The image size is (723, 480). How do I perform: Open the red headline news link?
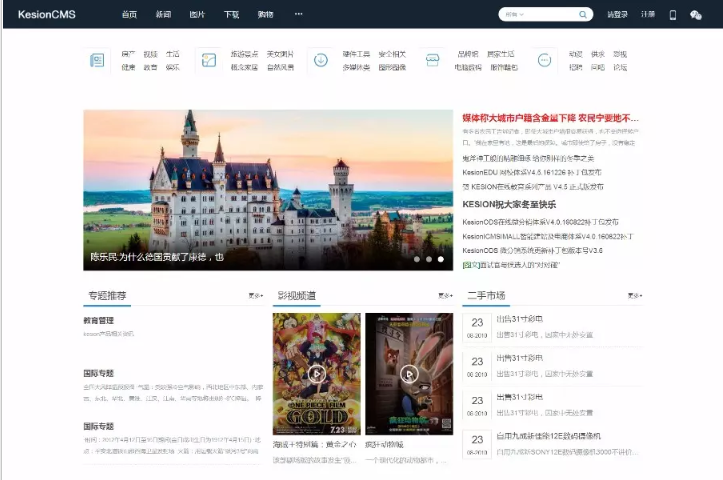550,118
